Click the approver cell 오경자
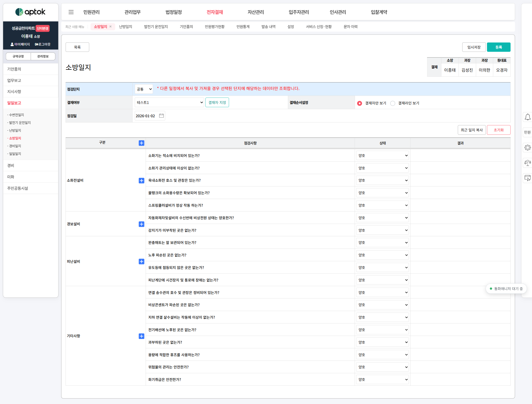This screenshot has height=404, width=532. tap(502, 70)
